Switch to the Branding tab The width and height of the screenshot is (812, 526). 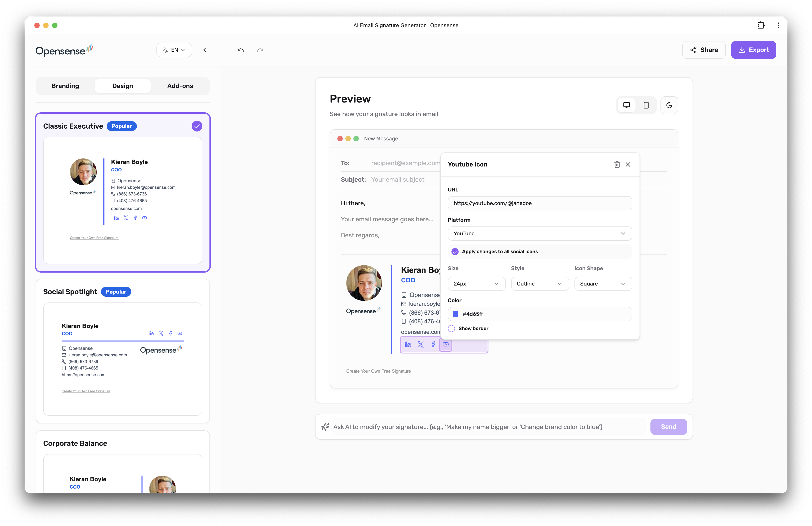[65, 86]
